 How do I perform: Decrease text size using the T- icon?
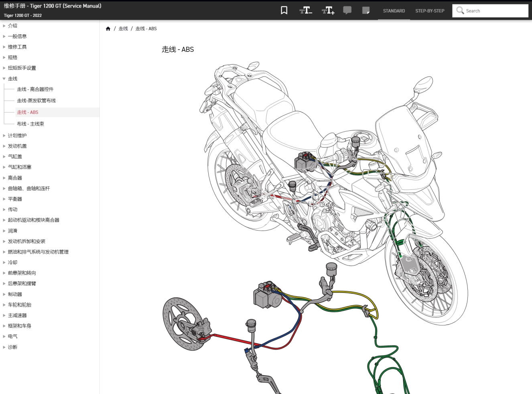tap(305, 10)
